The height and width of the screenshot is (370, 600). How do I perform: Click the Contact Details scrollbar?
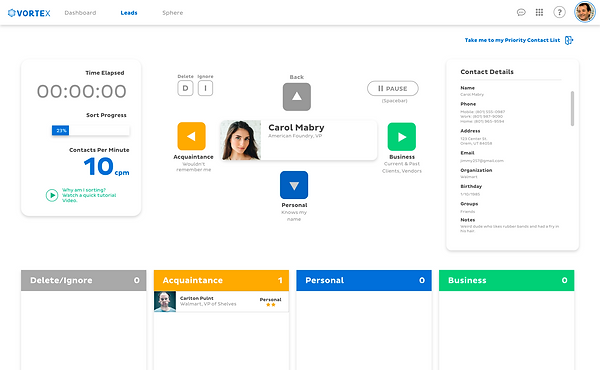pyautogui.click(x=572, y=108)
